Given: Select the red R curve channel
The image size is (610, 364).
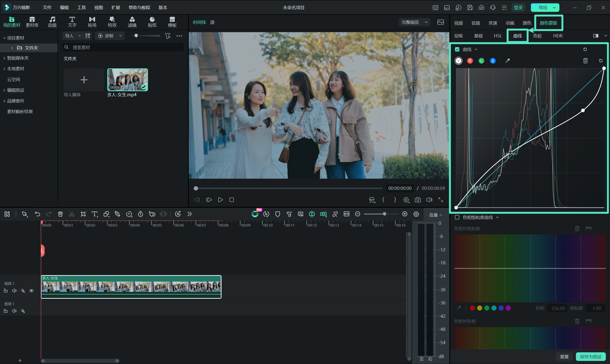Looking at the screenshot, I should (470, 61).
